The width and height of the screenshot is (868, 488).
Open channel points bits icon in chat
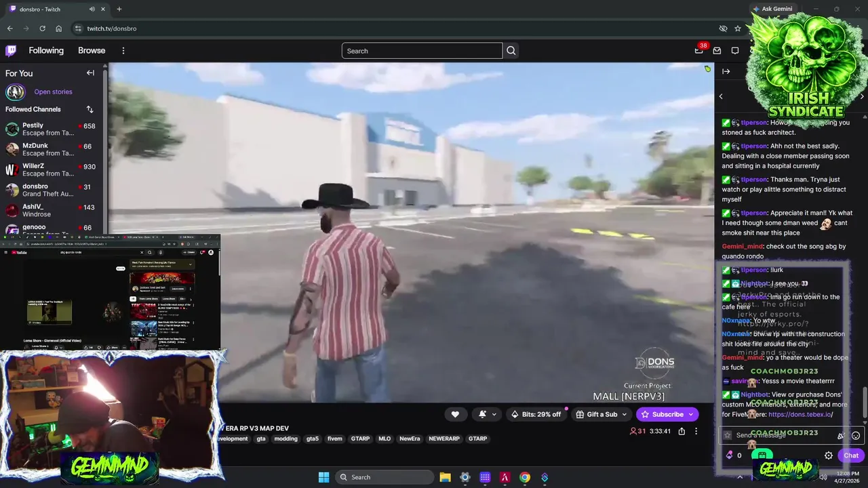tap(730, 455)
